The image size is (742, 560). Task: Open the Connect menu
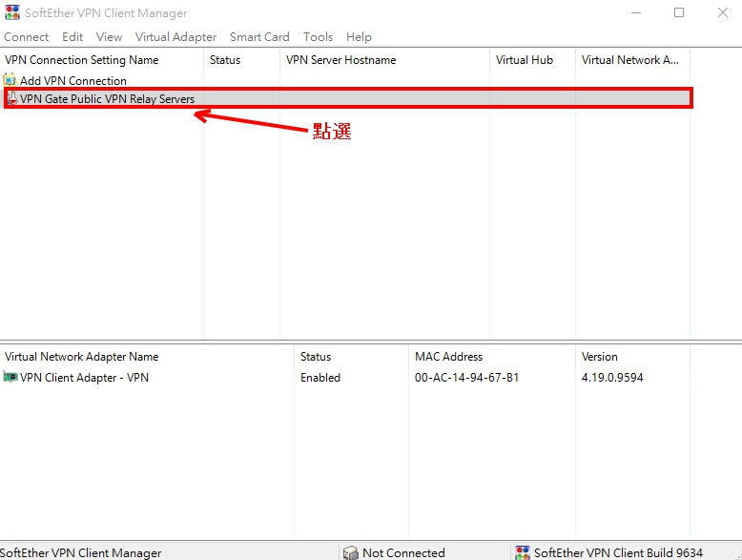[26, 37]
